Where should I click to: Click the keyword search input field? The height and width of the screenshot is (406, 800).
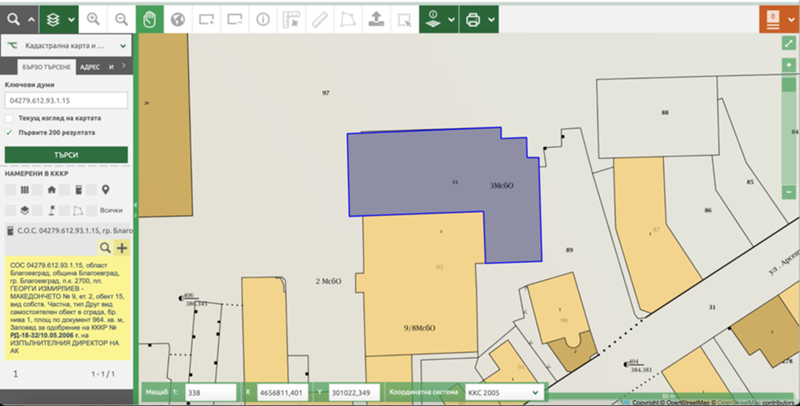click(67, 101)
